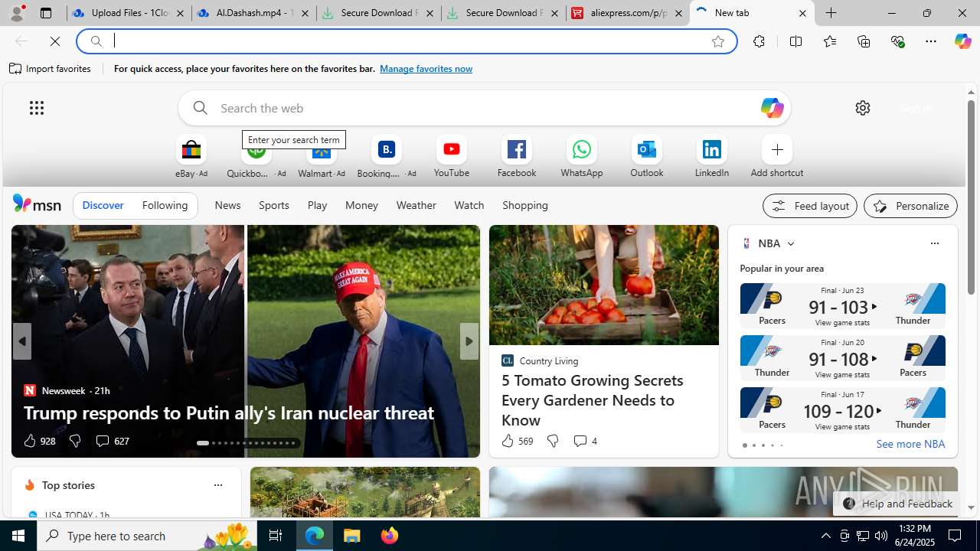Screen dimensions: 980x551
Task: Expand Pacers 91-103 Thunder game stats
Action: tap(842, 305)
